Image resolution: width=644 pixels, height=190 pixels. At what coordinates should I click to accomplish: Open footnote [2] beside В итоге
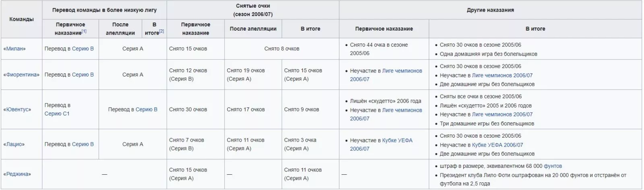click(161, 31)
